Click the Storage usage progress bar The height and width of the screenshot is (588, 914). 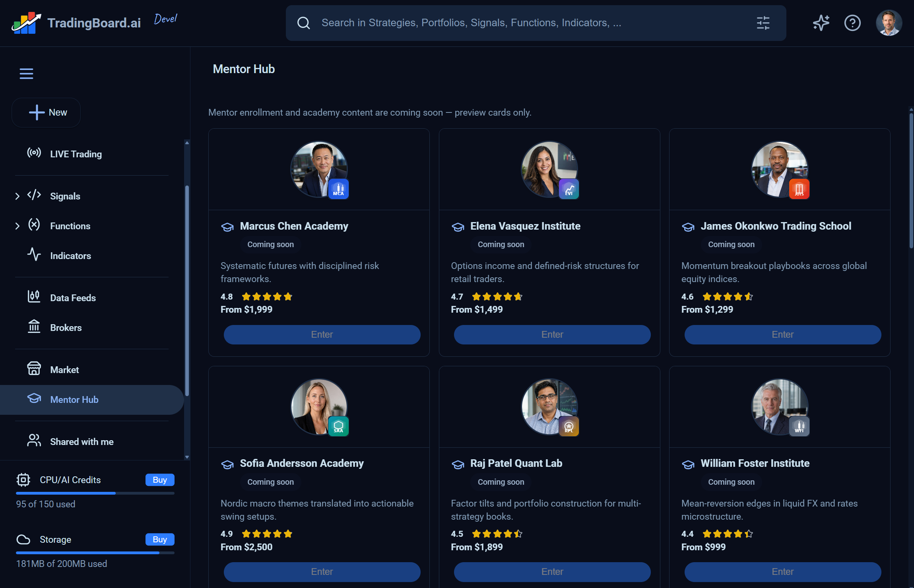95,553
